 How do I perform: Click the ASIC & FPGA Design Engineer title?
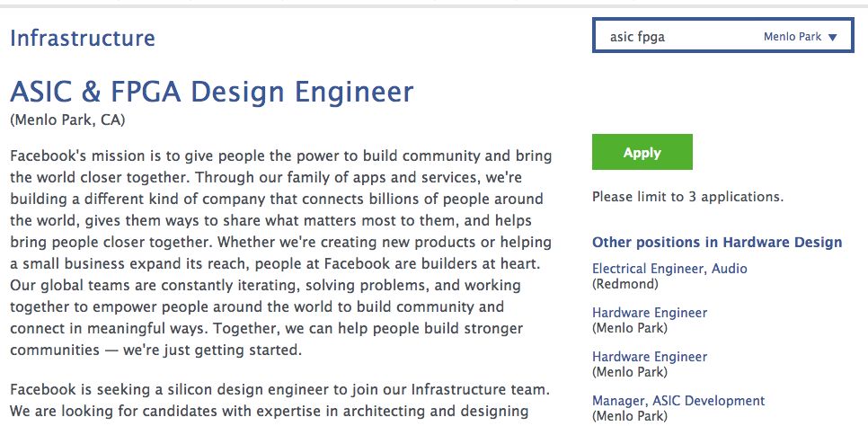pyautogui.click(x=211, y=92)
